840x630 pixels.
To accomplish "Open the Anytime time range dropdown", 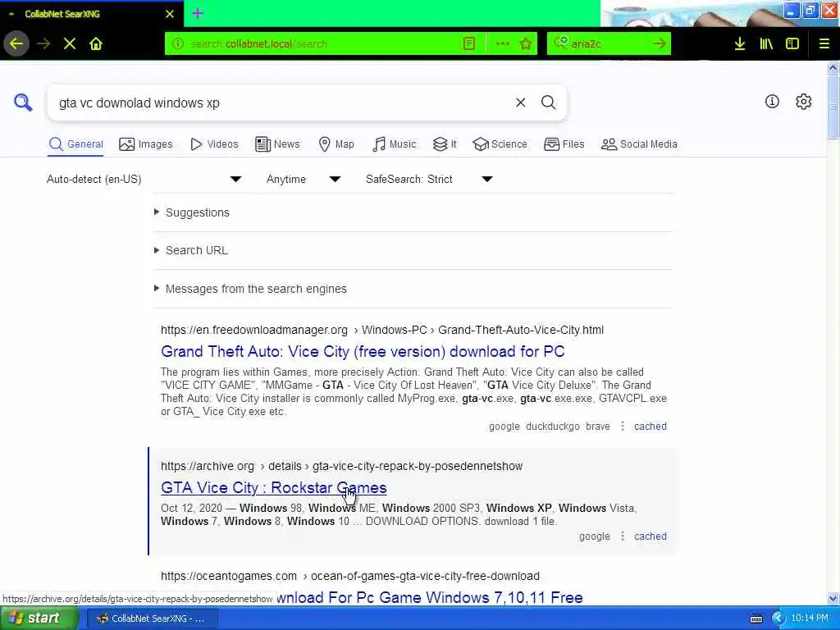I will point(304,179).
